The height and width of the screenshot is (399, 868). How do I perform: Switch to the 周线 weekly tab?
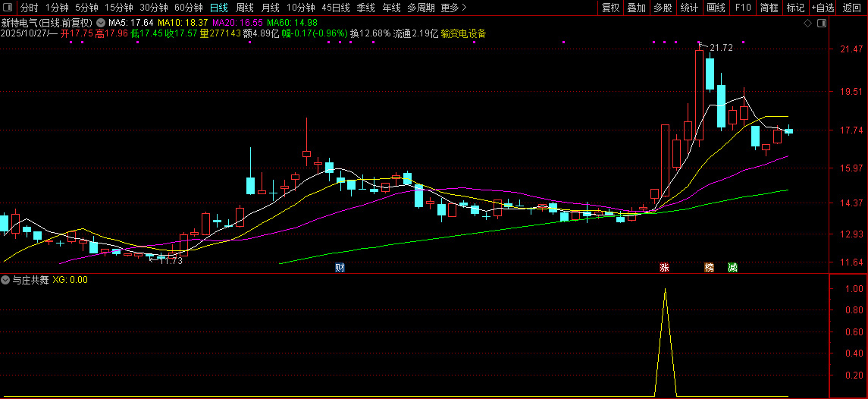tap(244, 8)
